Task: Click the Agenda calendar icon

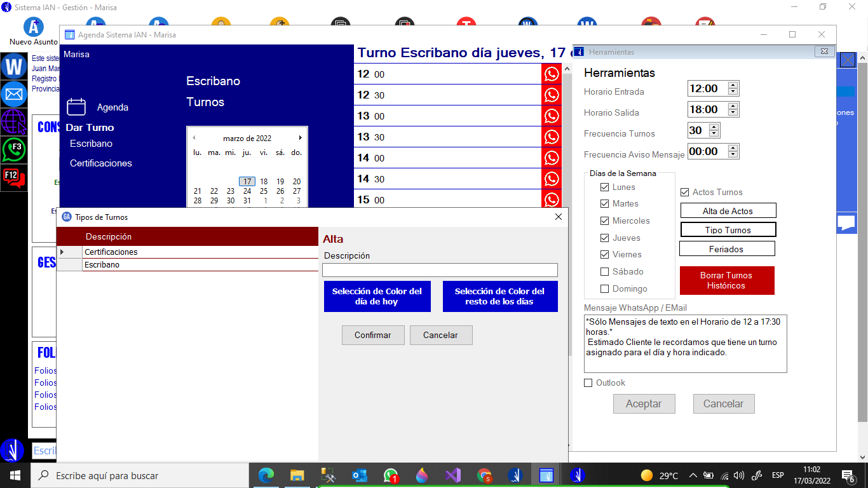Action: tap(76, 107)
